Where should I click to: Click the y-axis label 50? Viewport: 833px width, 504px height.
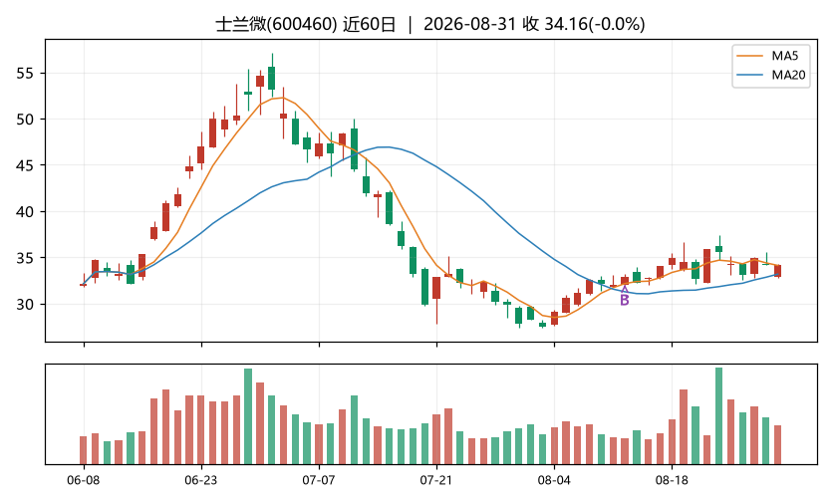coord(25,120)
